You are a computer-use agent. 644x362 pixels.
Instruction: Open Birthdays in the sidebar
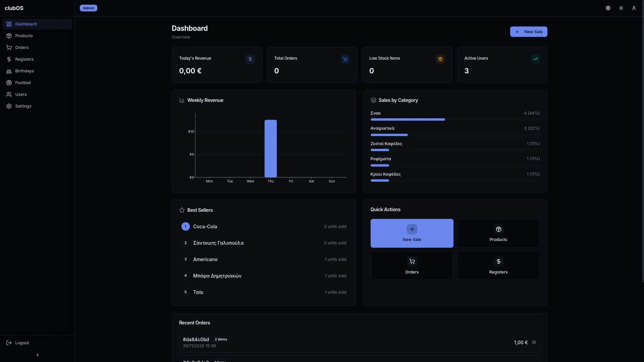24,71
